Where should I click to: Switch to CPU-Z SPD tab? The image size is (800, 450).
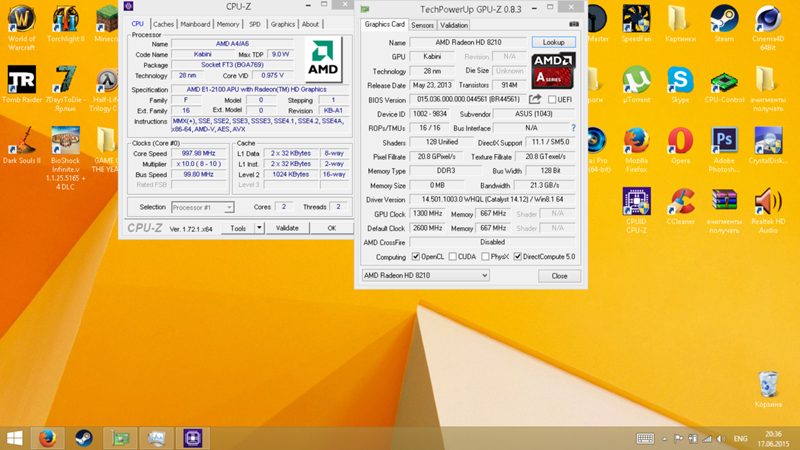tap(255, 24)
